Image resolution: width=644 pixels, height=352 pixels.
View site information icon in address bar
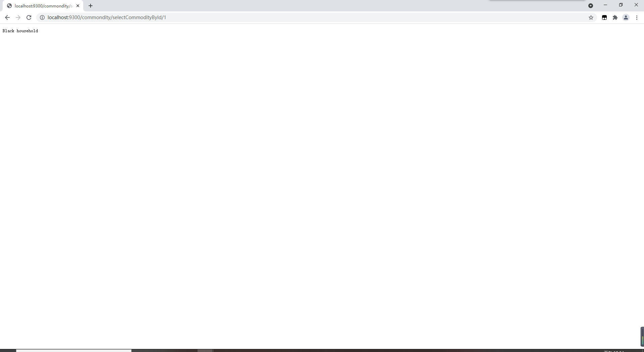click(x=42, y=17)
